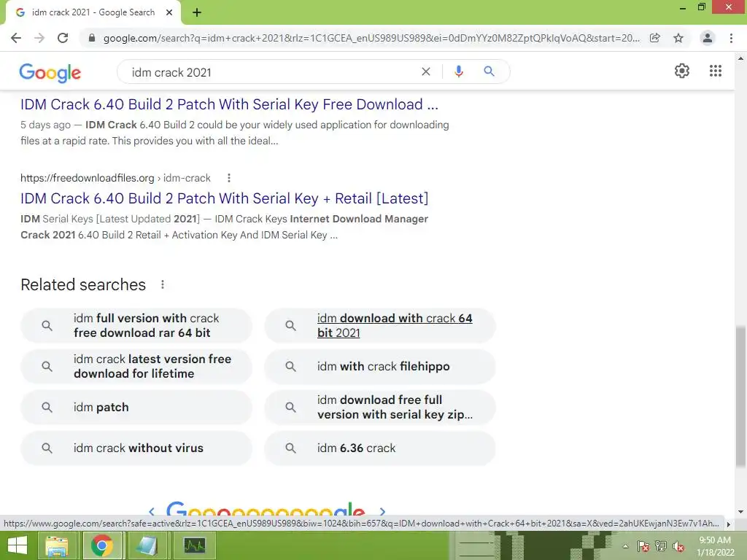Click the '5 days ago' snippet text
This screenshot has width=747, height=560.
coord(45,125)
